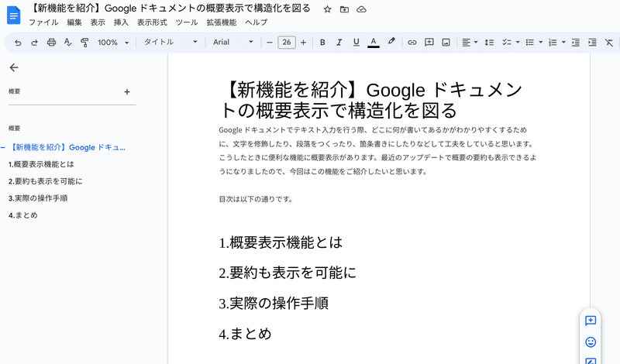The image size is (620, 364).
Task: Open the 100% zoom dropdown
Action: (x=113, y=43)
